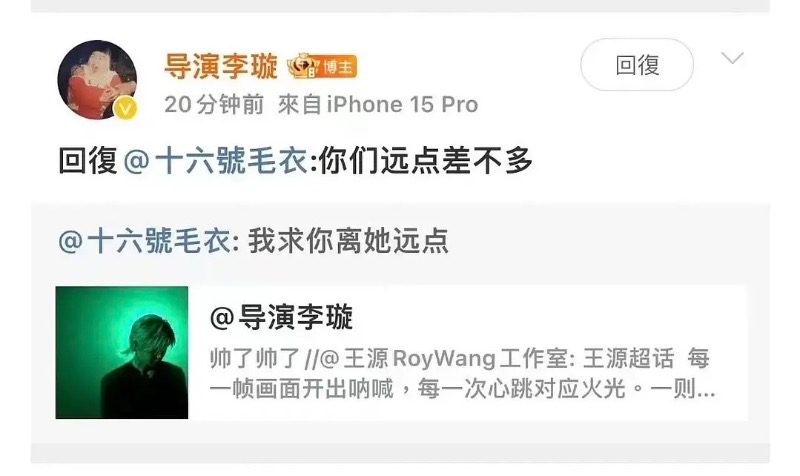This screenshot has width=800, height=476.
Task: Open @十六號毛衣 mention in the reply
Action: click(x=216, y=161)
